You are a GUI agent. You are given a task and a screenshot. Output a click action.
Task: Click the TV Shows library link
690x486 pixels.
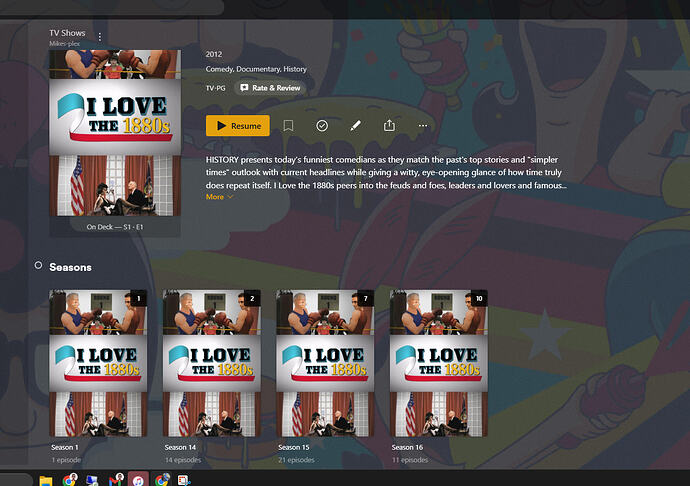(67, 33)
